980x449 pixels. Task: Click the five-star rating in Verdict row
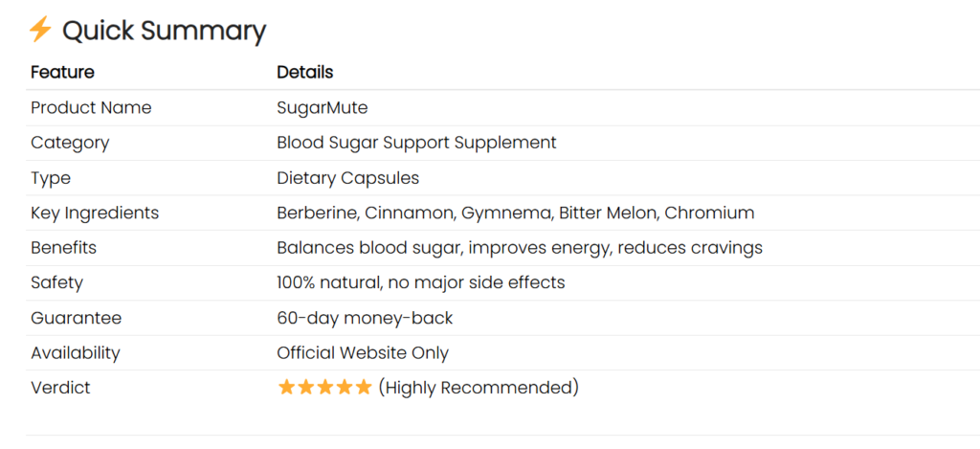point(324,388)
